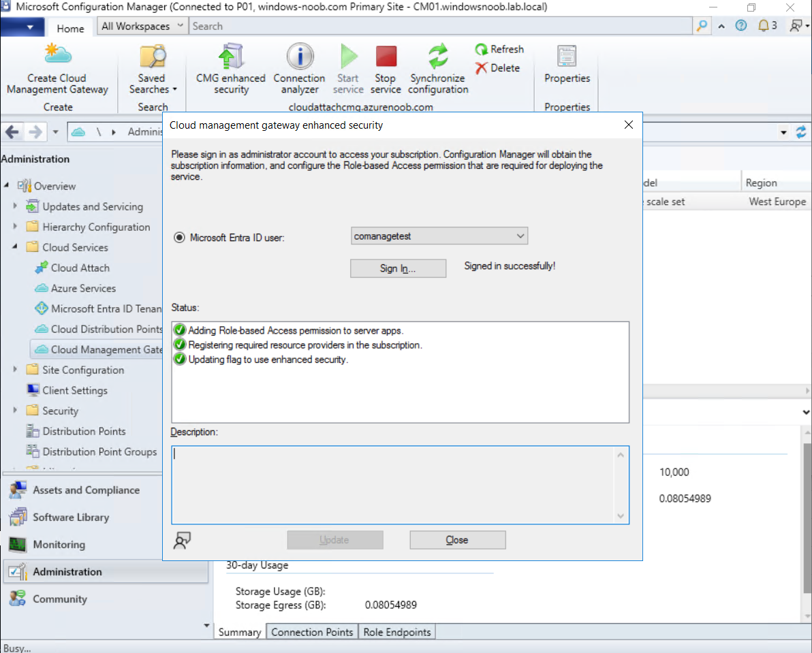This screenshot has height=653, width=812.
Task: Collapse the Overview tree node
Action: click(x=6, y=185)
